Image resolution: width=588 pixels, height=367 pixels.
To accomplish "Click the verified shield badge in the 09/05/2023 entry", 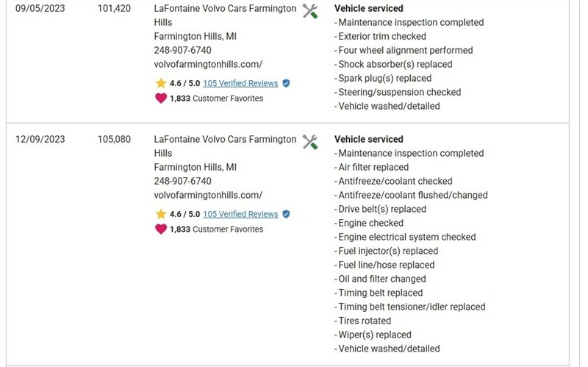I will pos(286,84).
